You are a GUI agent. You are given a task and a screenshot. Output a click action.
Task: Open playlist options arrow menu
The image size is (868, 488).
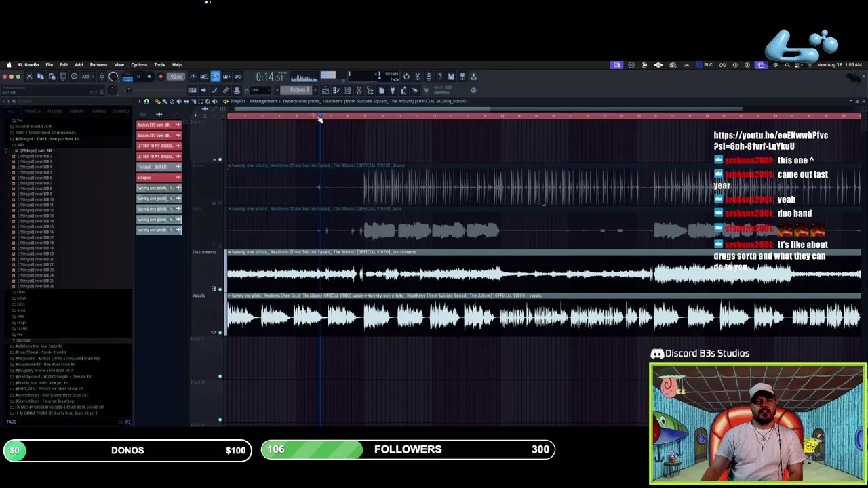tap(140, 101)
